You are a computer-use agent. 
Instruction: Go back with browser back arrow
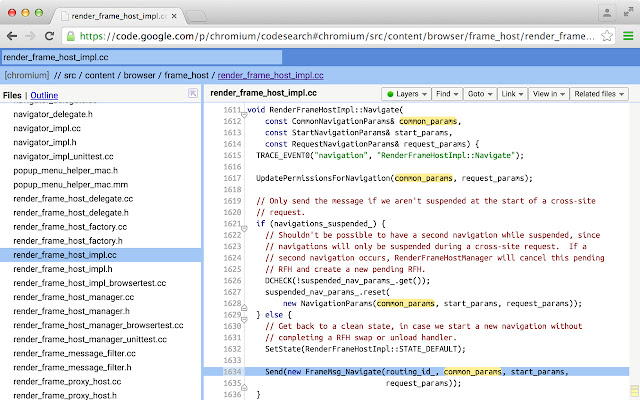(12, 36)
